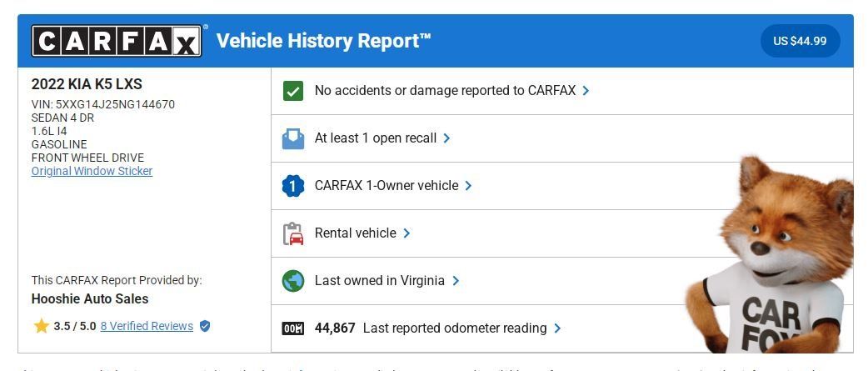This screenshot has width=868, height=371.
Task: Expand the Rental vehicle chevron
Action: point(407,233)
